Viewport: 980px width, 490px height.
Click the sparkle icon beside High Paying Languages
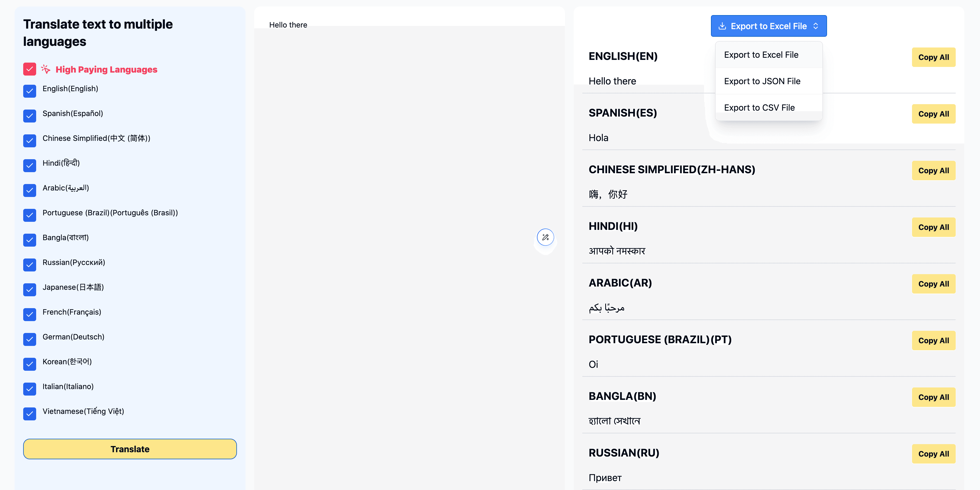coord(46,69)
